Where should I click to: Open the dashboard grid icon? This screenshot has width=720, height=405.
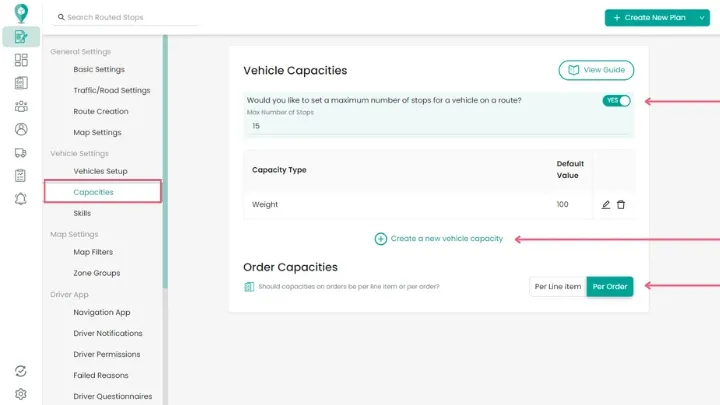(x=21, y=60)
